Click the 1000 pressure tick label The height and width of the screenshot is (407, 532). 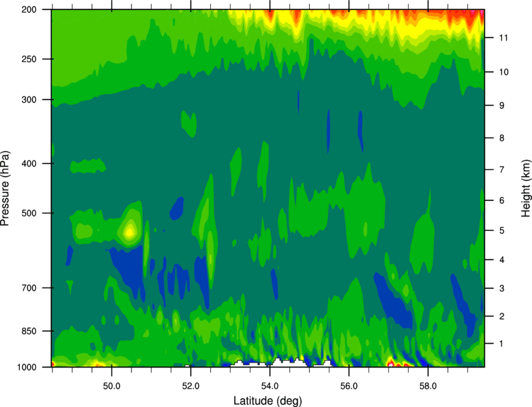click(x=27, y=368)
